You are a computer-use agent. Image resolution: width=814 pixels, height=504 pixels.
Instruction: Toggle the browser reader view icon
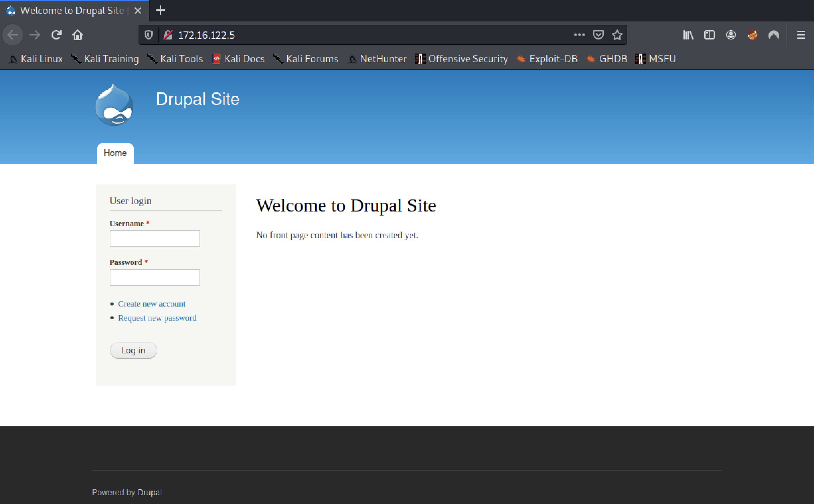click(709, 35)
